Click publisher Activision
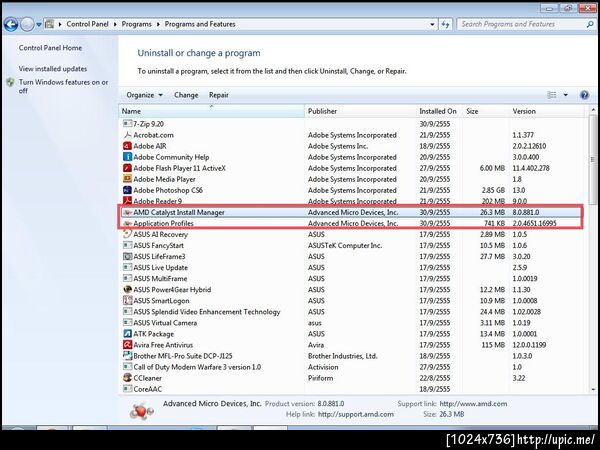 [x=323, y=367]
